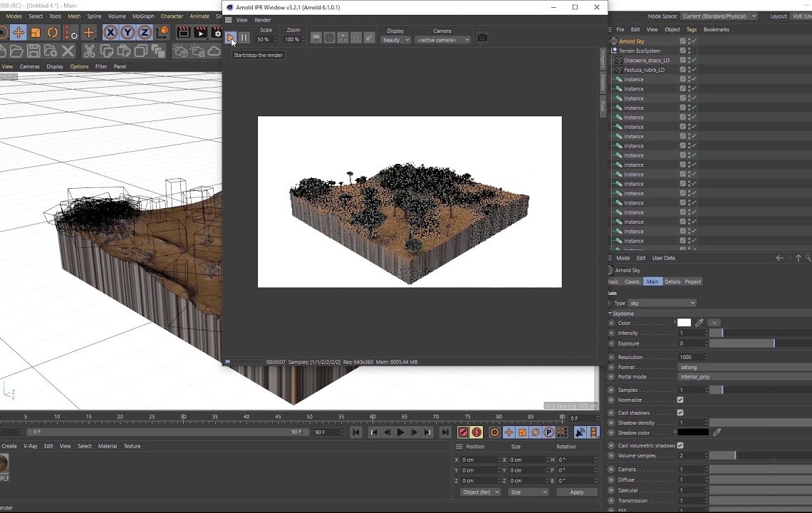Click the Skydome Color white swatch

point(684,323)
